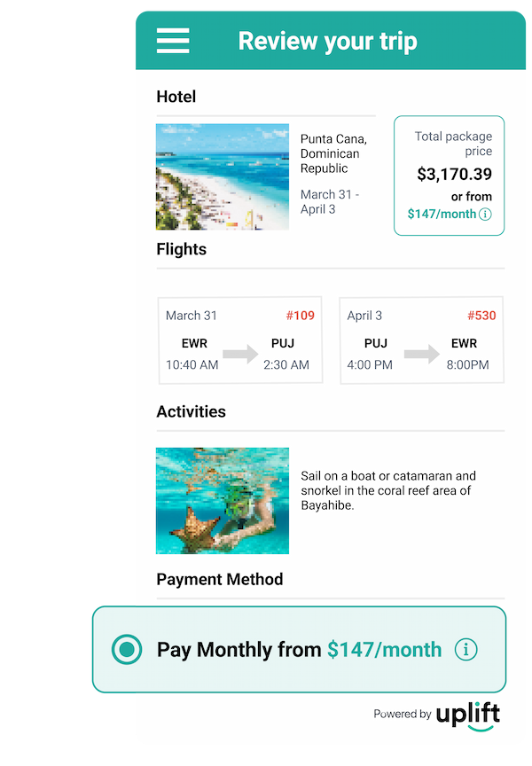Click the Bayahibe snorkel activity description
The image size is (532, 766).
[388, 490]
